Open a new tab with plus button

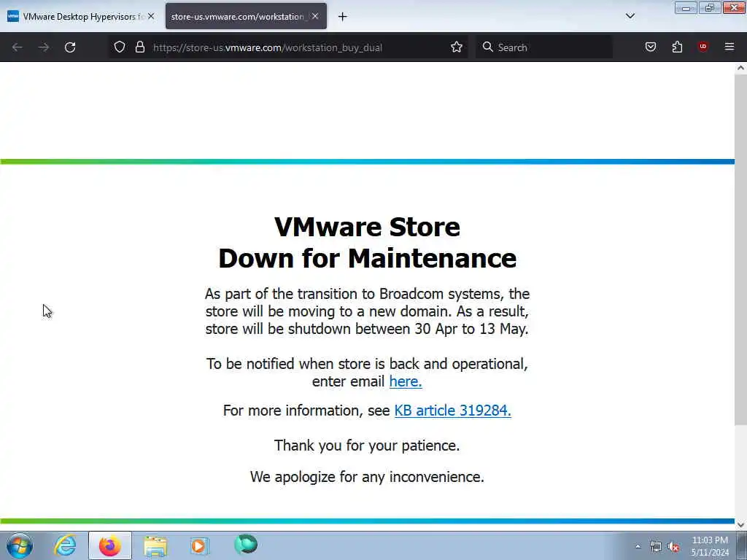[343, 17]
